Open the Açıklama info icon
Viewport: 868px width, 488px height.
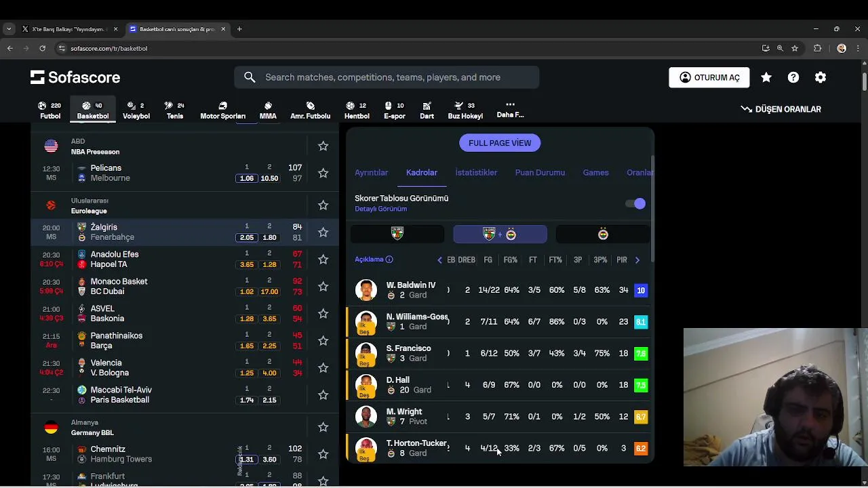(x=389, y=260)
